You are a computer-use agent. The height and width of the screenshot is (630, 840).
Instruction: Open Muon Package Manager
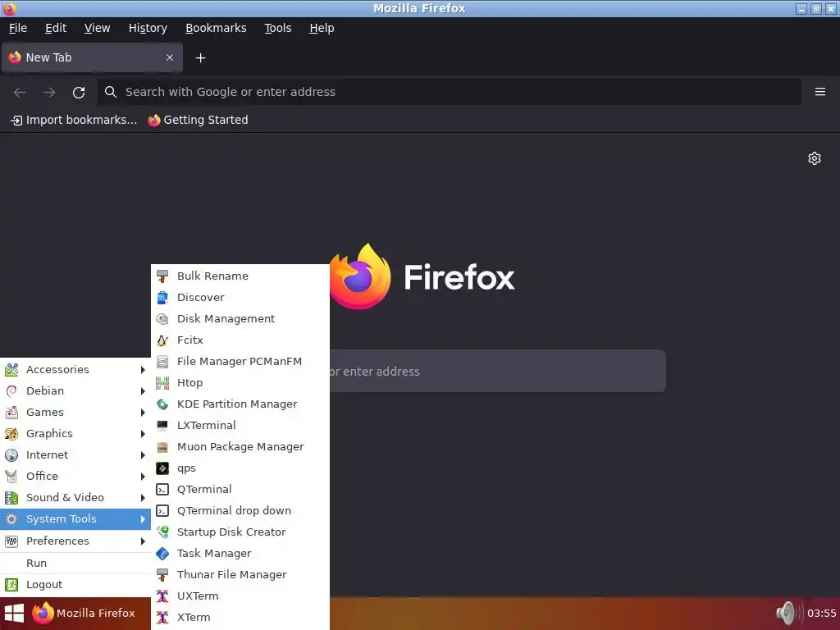tap(240, 447)
